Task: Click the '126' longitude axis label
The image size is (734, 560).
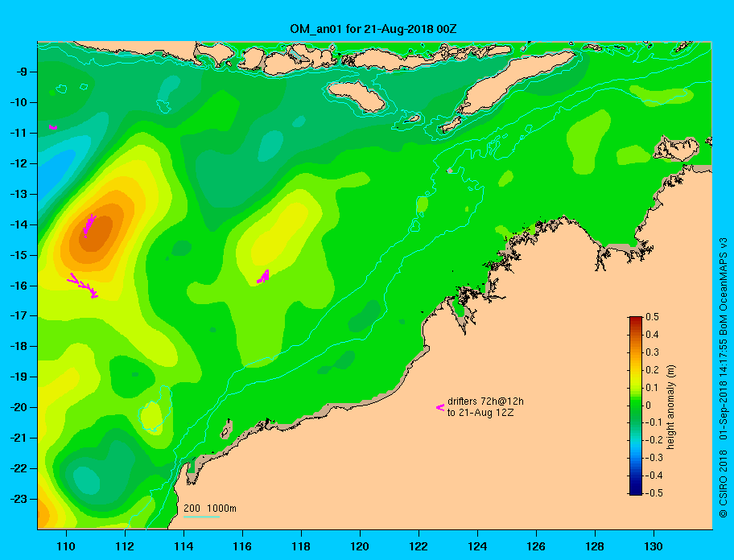Action: coord(536,546)
